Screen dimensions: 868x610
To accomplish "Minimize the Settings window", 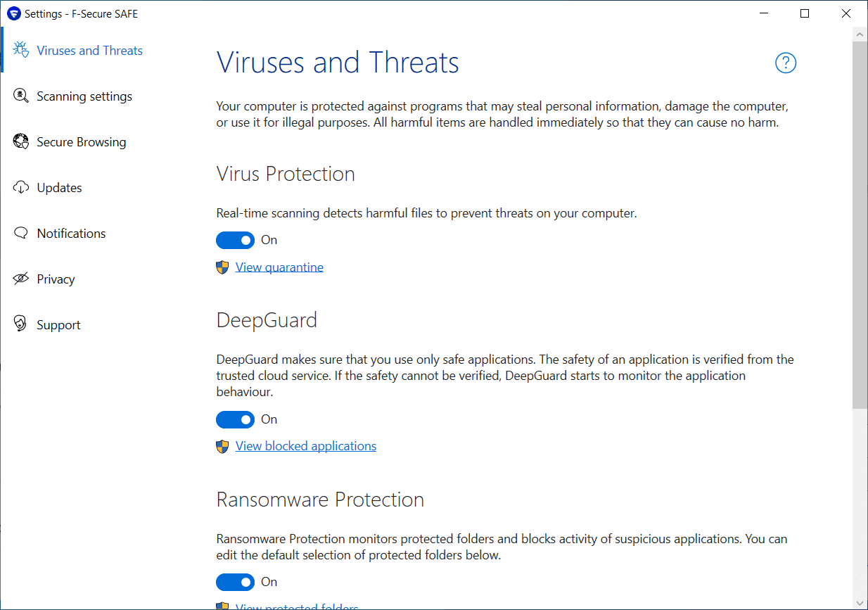I will 763,13.
